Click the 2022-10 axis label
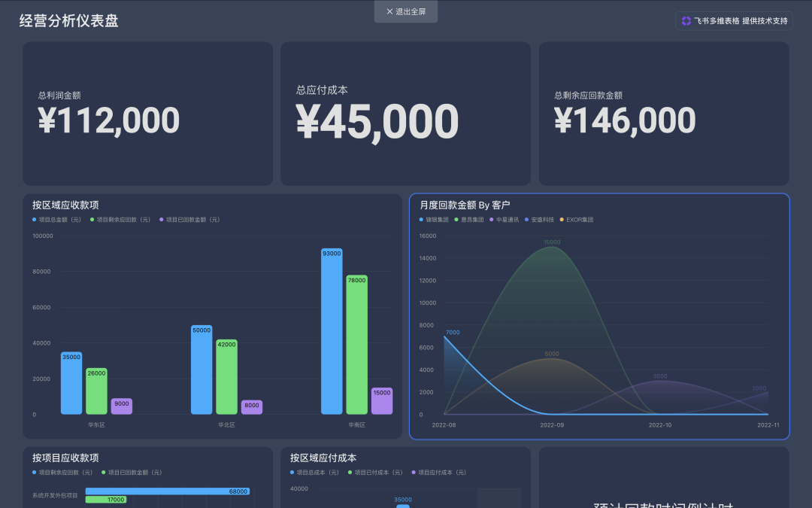 pyautogui.click(x=660, y=425)
